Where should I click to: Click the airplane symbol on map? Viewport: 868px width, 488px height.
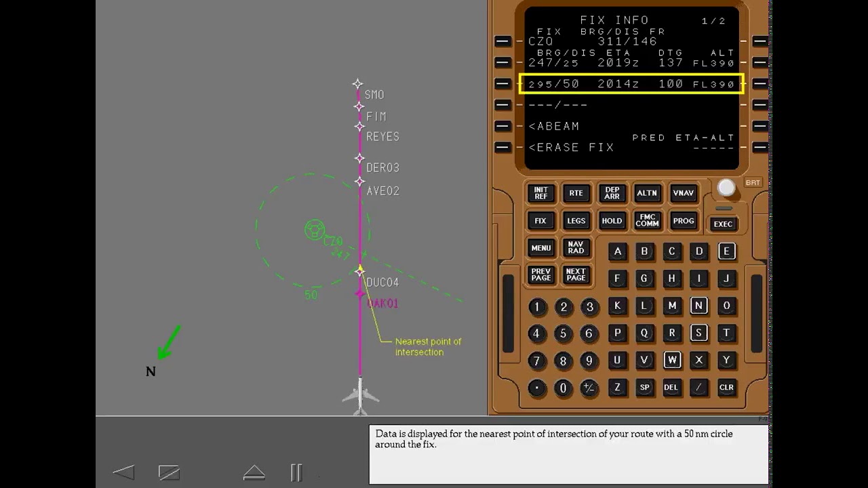point(360,395)
